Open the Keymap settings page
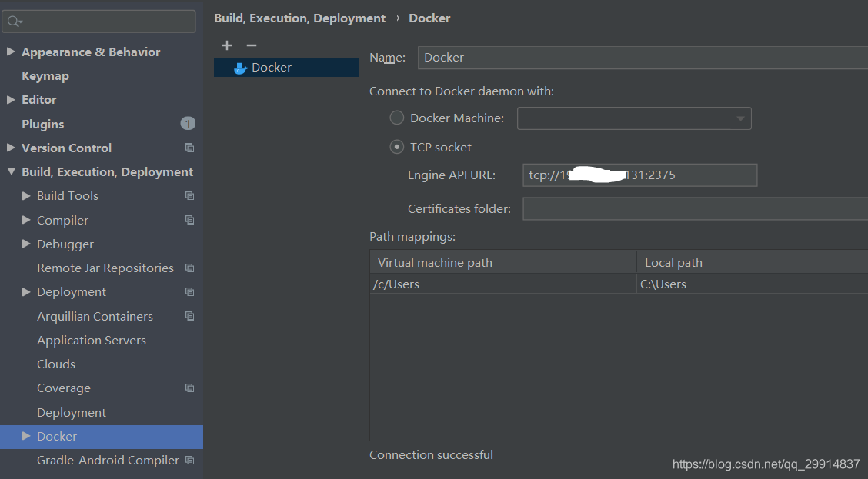 pos(45,76)
